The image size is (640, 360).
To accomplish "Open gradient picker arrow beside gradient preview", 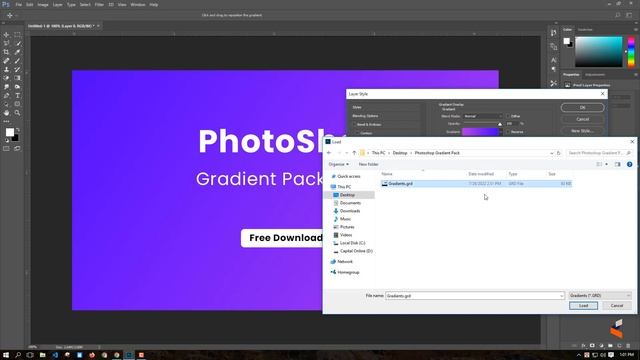I will [501, 132].
